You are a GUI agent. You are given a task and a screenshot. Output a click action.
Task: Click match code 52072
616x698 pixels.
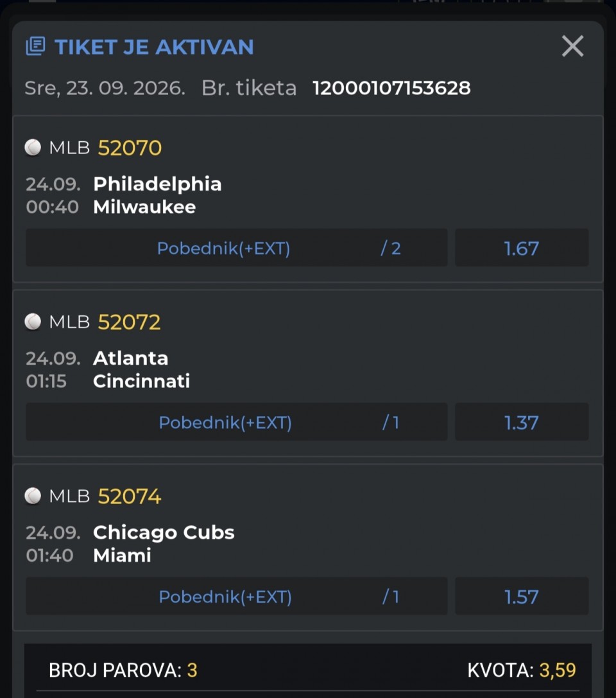(129, 322)
